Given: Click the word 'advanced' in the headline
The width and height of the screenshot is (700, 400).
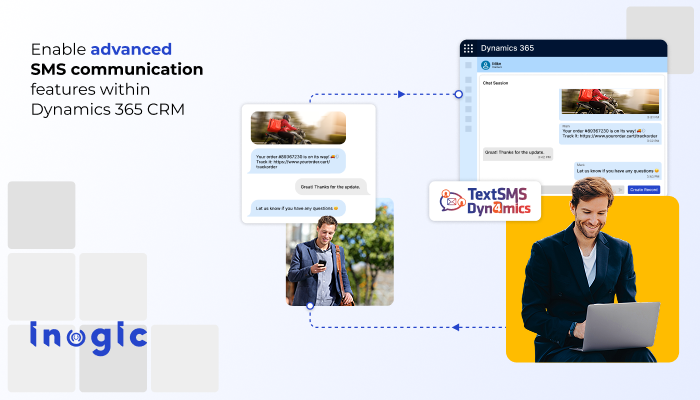Looking at the screenshot, I should (x=131, y=49).
